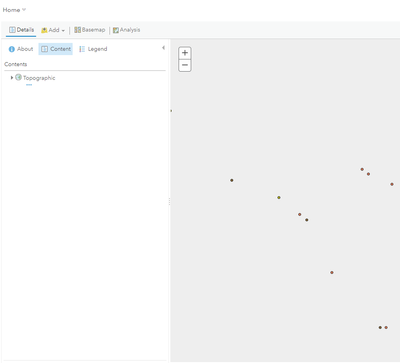Expand the Topographic layer tree arrow
This screenshot has width=400, height=363.
(12, 78)
